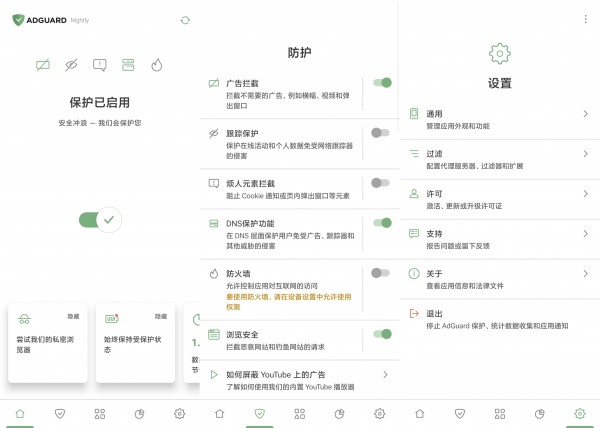Switch to the shield protection tab on home screen
The width and height of the screenshot is (600, 428).
(60, 413)
